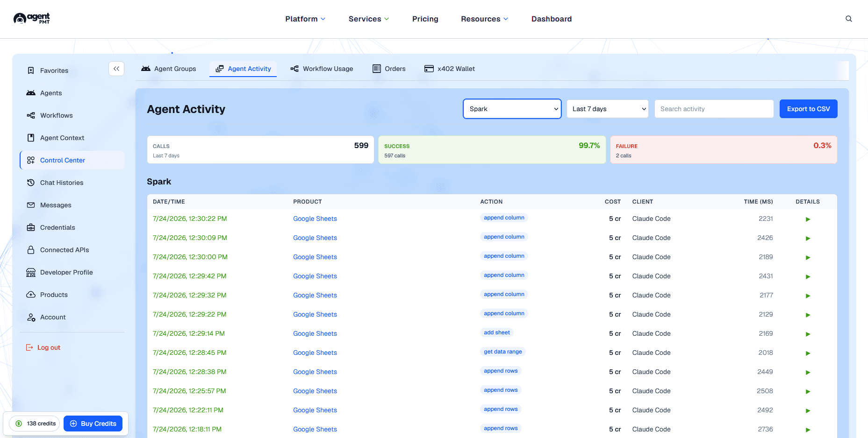Select the Agent Activity tab
868x438 pixels.
pos(243,69)
